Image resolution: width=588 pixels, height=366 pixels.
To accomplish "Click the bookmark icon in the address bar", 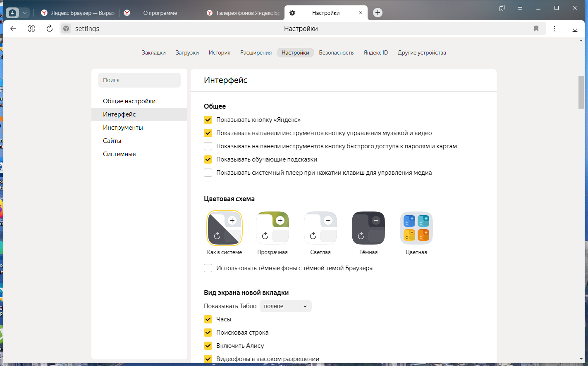I will (x=536, y=29).
